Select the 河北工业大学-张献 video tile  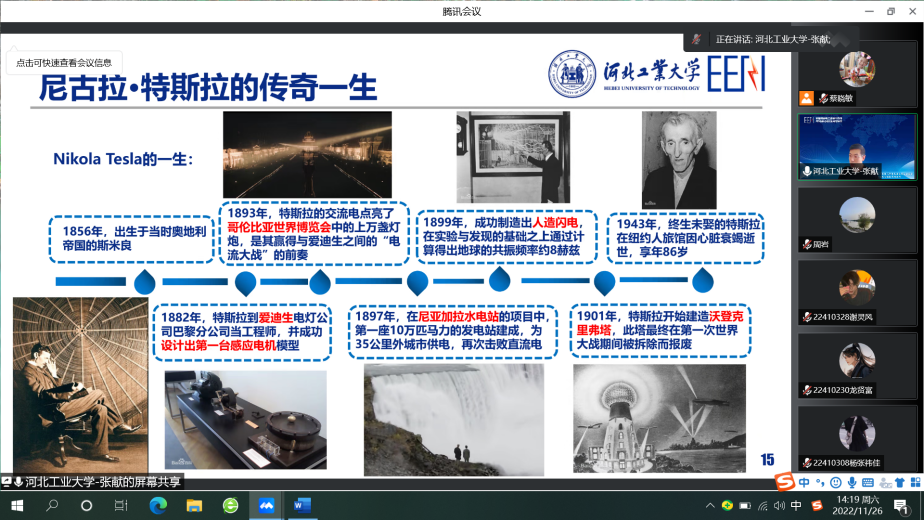click(x=857, y=146)
